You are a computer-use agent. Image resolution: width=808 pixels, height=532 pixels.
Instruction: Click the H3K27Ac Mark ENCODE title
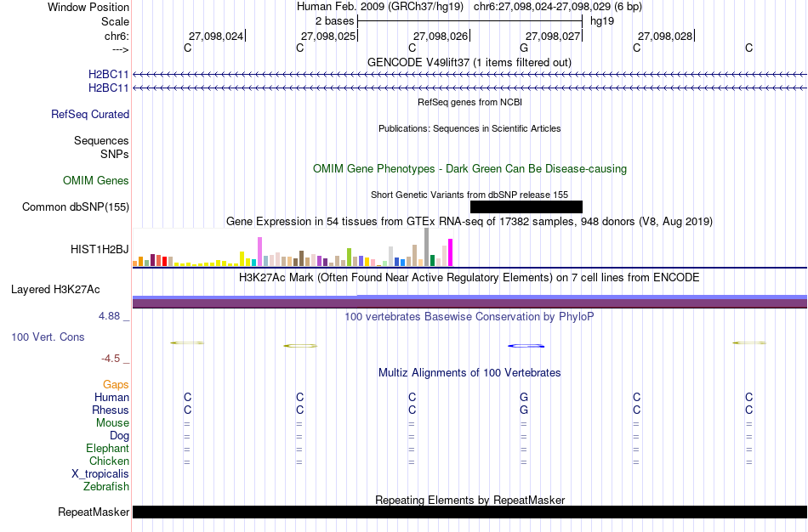(x=469, y=278)
